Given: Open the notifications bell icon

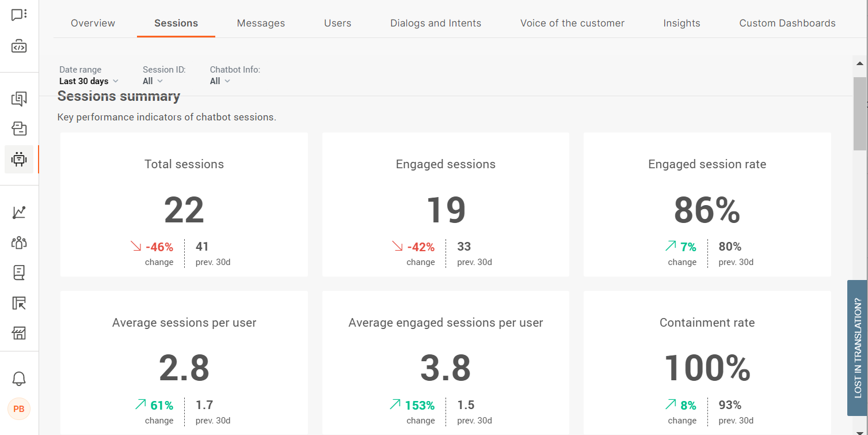Looking at the screenshot, I should coord(19,379).
